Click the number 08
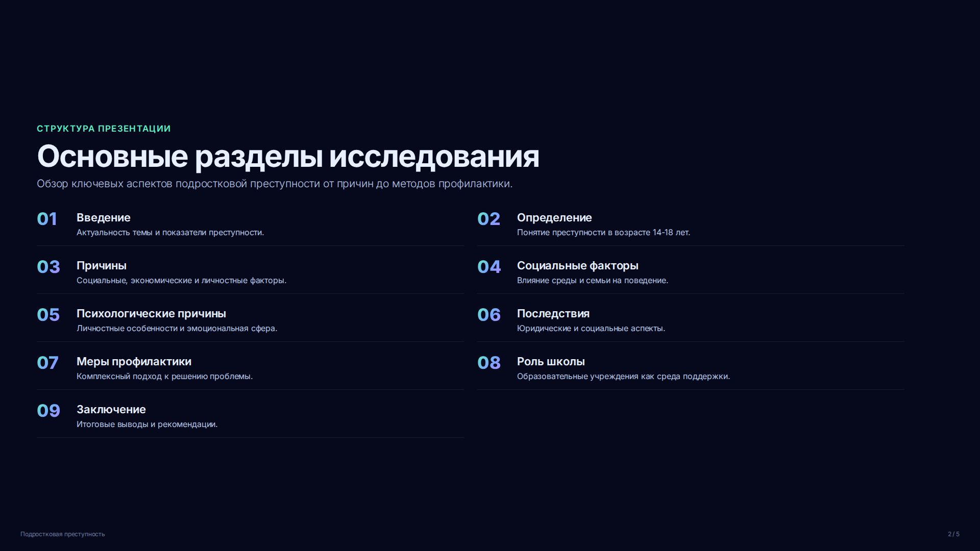Screen dimensions: 980x551 point(489,363)
